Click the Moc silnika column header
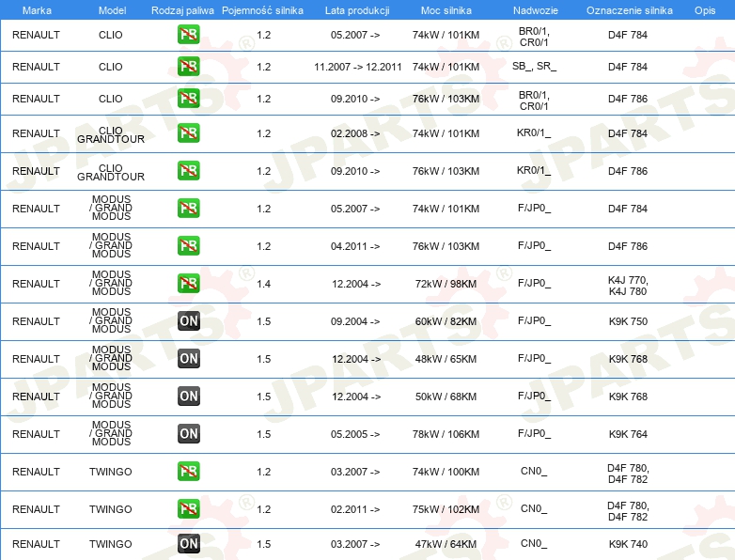 446,10
